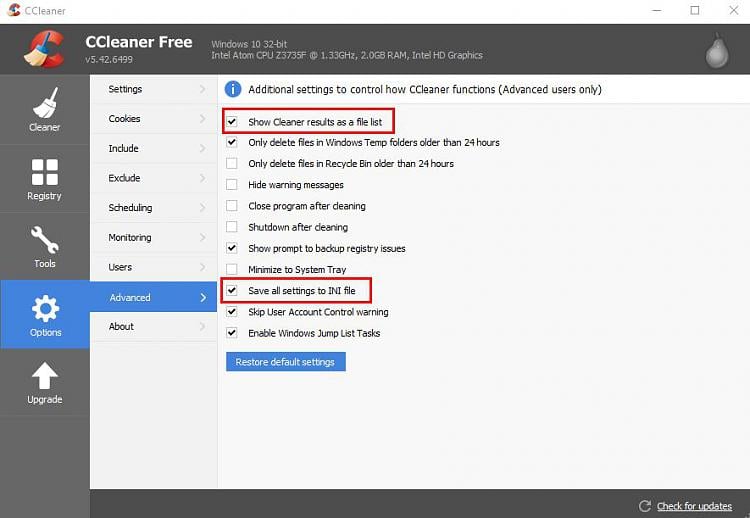Toggle Only delete Windows Temp files older than 24 hours
Viewport: 750px width, 518px height.
coord(232,142)
